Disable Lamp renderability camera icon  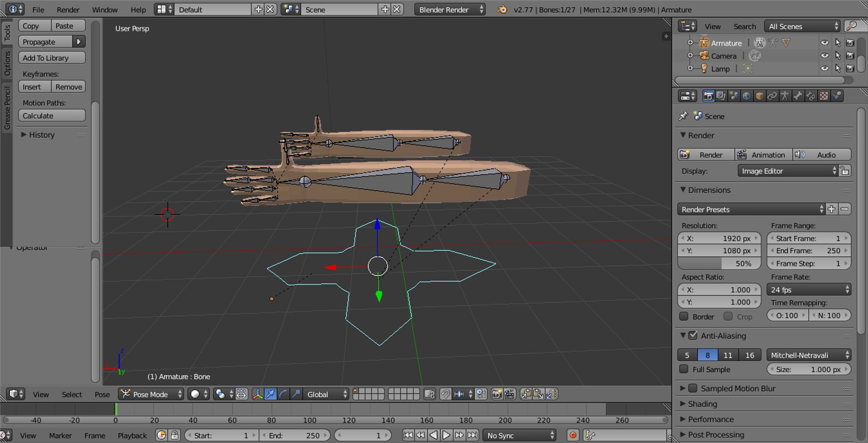tap(850, 69)
